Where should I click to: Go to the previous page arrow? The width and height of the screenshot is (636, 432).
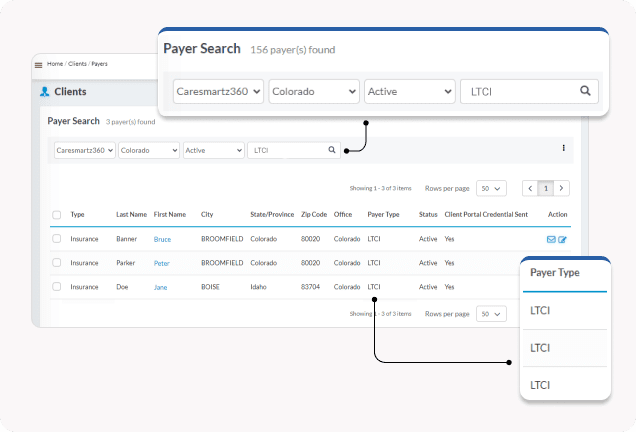pyautogui.click(x=530, y=188)
